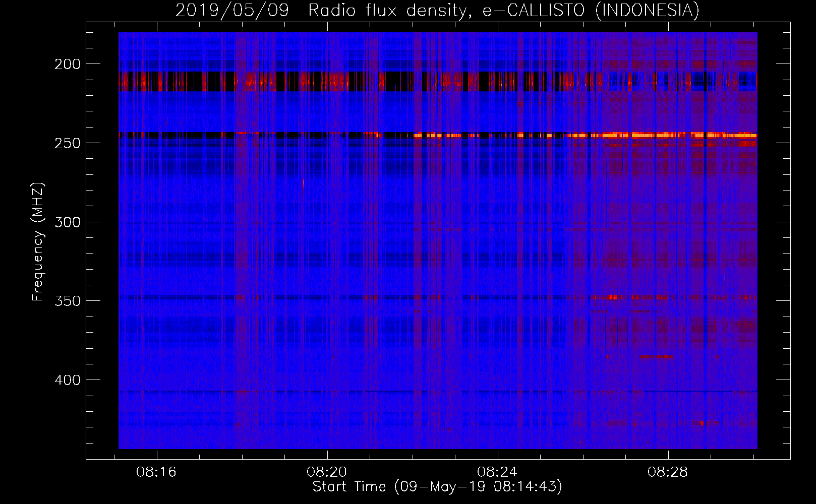Click the 350 frequency tick label
This screenshot has width=816, height=504.
click(x=67, y=301)
